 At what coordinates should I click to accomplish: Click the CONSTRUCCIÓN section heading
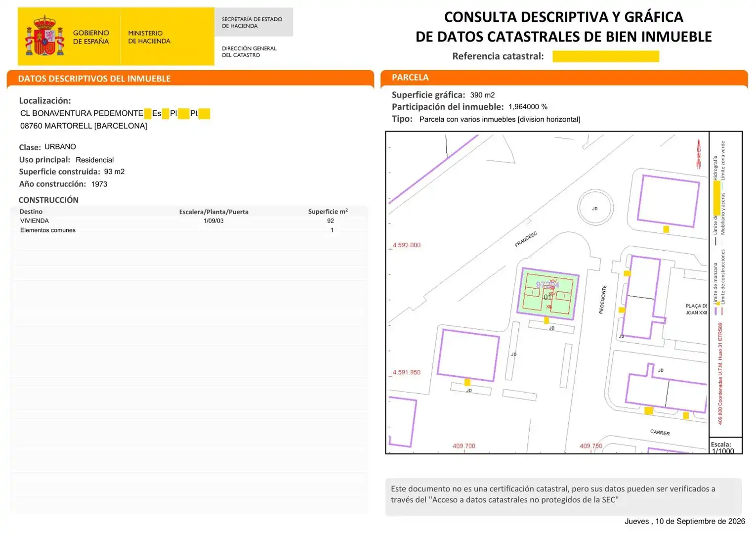pyautogui.click(x=48, y=200)
